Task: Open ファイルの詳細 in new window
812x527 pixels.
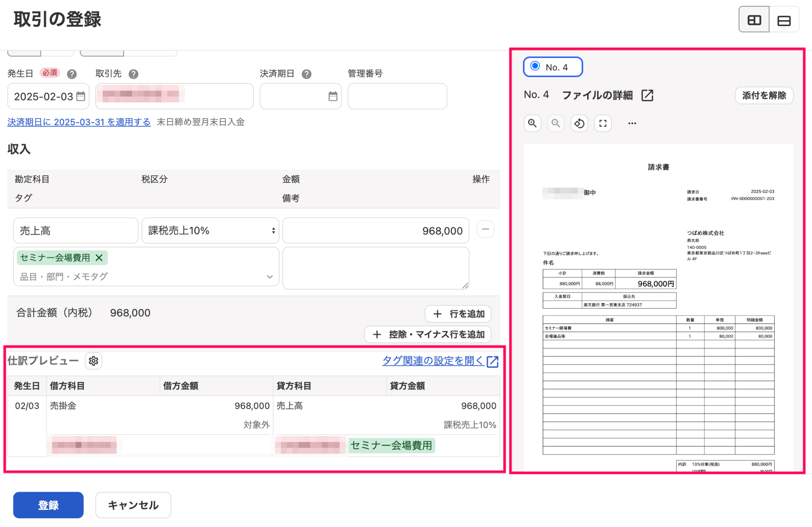Action: coord(647,95)
